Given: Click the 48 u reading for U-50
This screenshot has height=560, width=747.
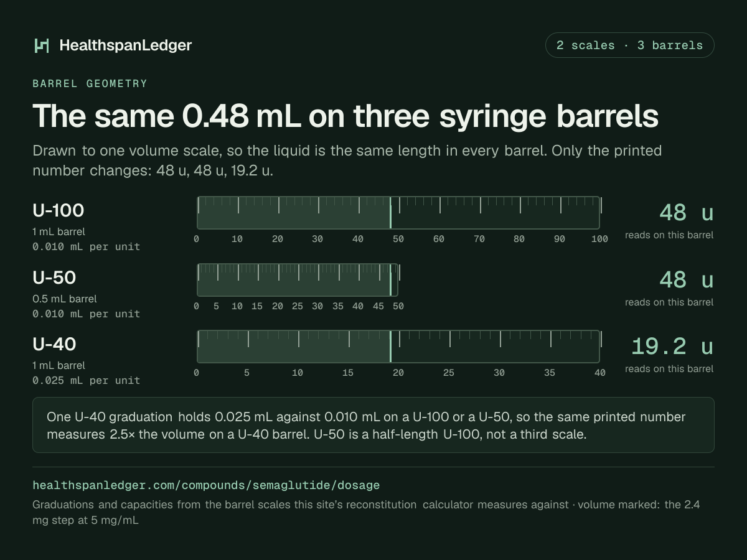Looking at the screenshot, I should coord(686,280).
